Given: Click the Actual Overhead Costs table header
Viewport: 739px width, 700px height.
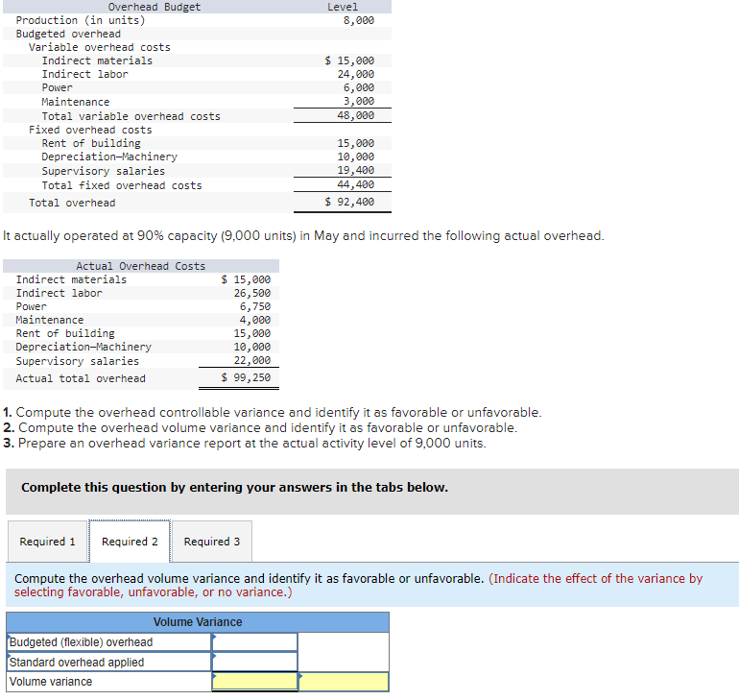Looking at the screenshot, I should (x=141, y=266).
